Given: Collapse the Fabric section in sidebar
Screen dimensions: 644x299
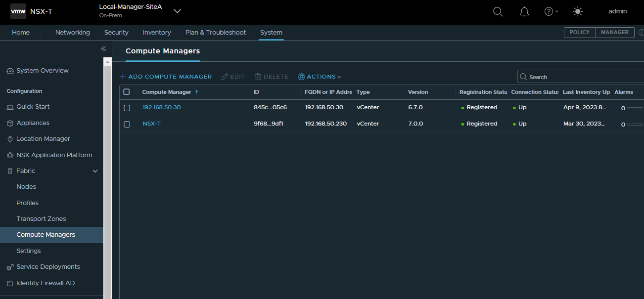Looking at the screenshot, I should click(x=95, y=171).
